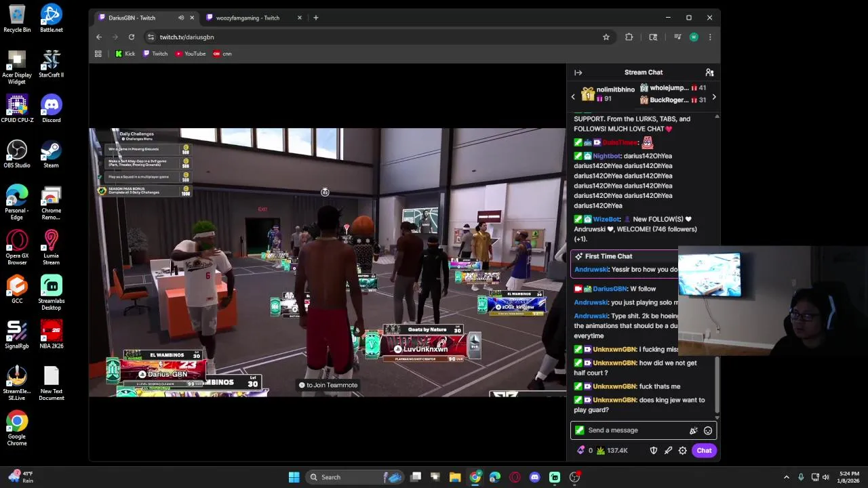The image size is (868, 488).
Task: Click DariusGBN username in chat
Action: tap(610, 289)
